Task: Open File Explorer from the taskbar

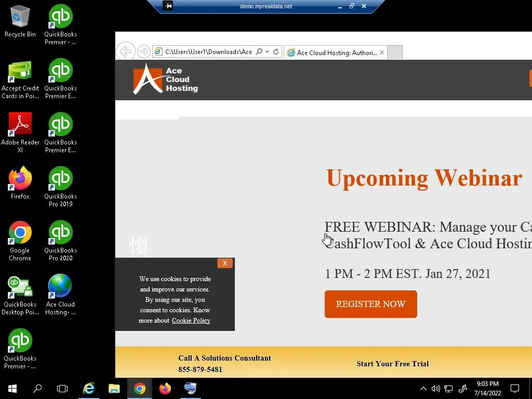Action: coord(114,388)
